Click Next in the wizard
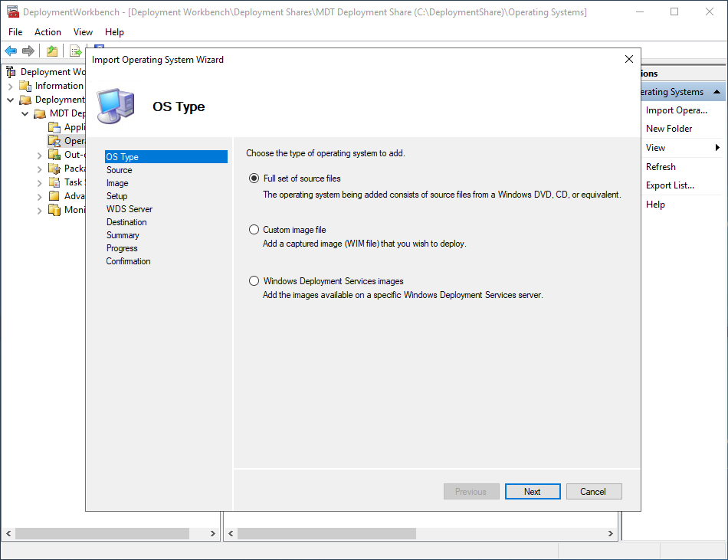 click(533, 491)
